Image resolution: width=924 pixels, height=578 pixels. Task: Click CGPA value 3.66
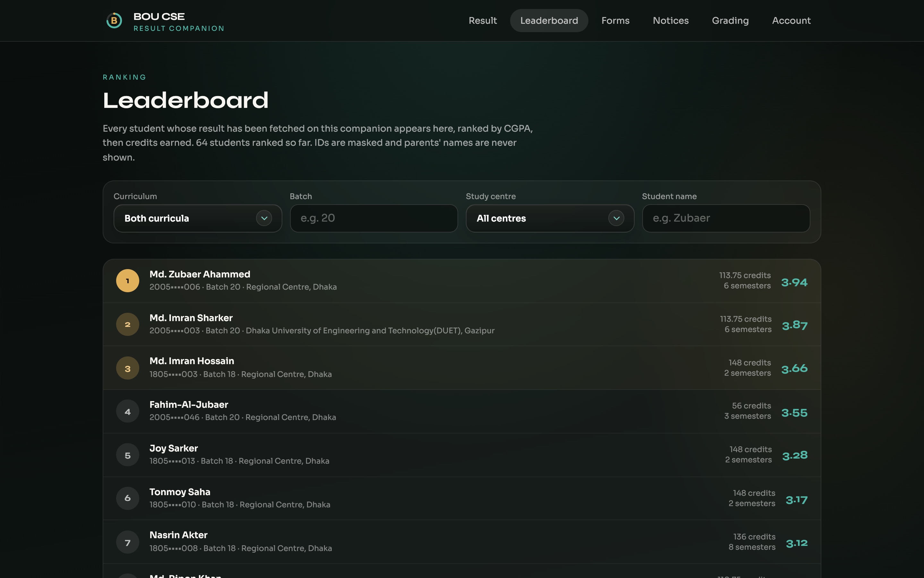794,369
